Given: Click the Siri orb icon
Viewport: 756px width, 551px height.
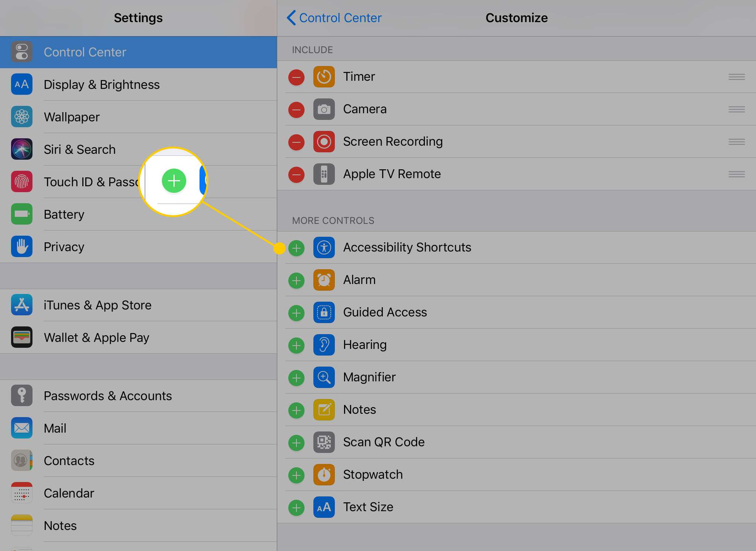Looking at the screenshot, I should pyautogui.click(x=22, y=149).
